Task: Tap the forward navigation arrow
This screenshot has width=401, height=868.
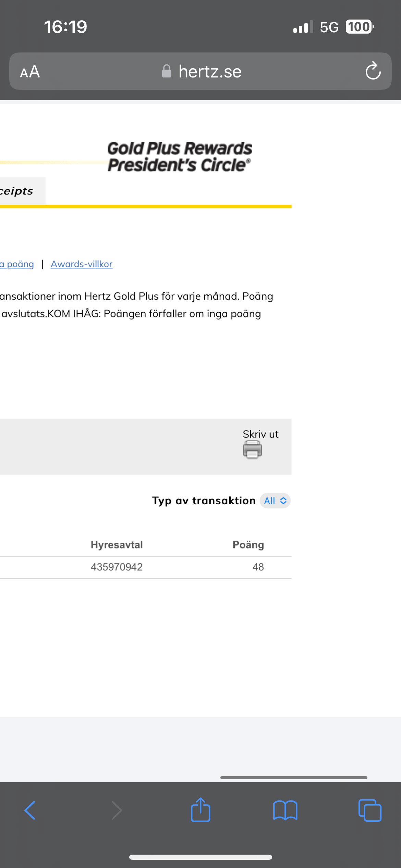Action: coord(117,810)
